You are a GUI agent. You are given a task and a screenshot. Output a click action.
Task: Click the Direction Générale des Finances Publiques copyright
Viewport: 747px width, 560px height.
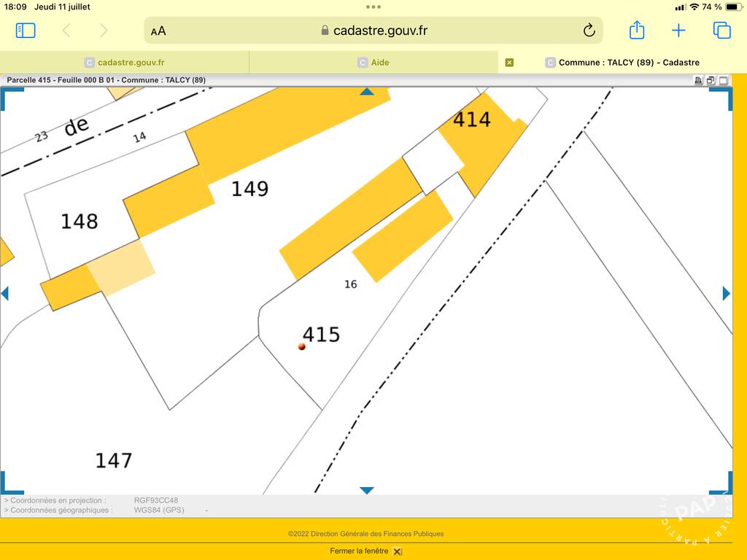point(366,534)
